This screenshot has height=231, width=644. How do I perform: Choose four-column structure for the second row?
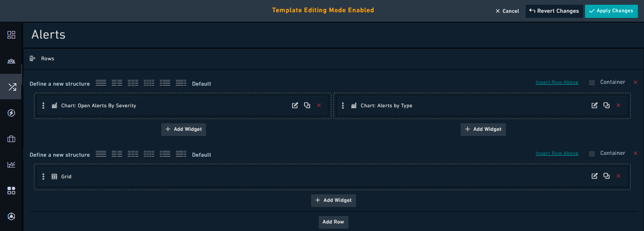tap(149, 154)
